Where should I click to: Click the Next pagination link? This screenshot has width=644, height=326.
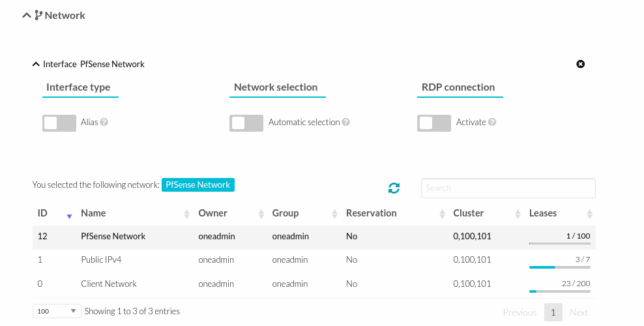pyautogui.click(x=578, y=312)
